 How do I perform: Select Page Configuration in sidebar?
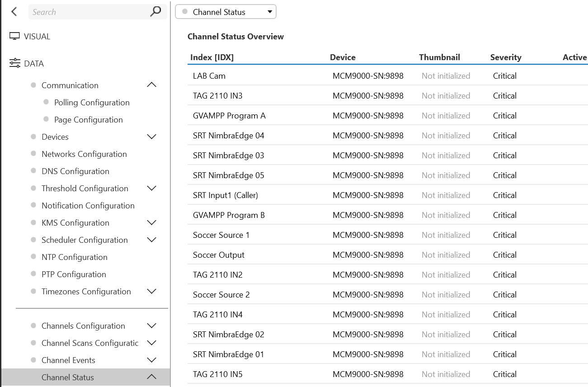88,120
